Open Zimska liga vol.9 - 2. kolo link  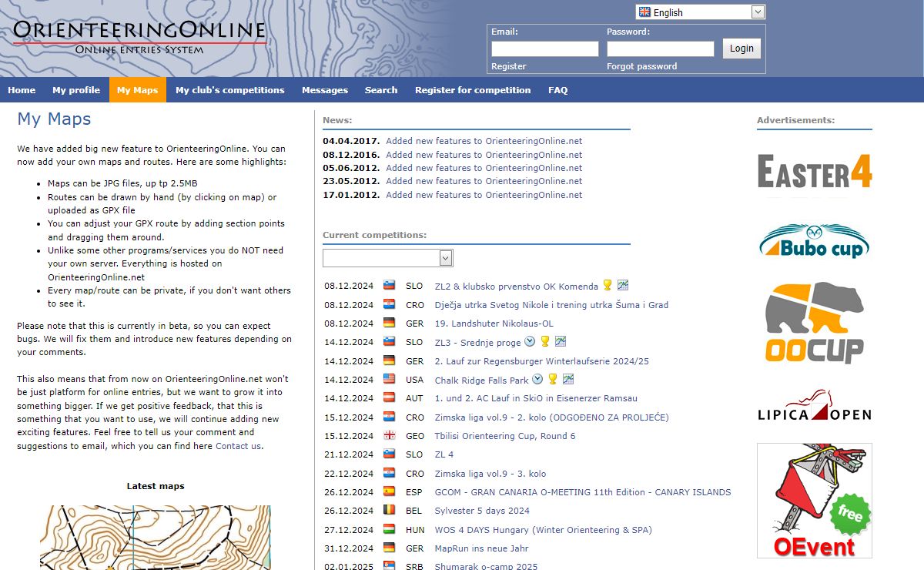tap(552, 417)
